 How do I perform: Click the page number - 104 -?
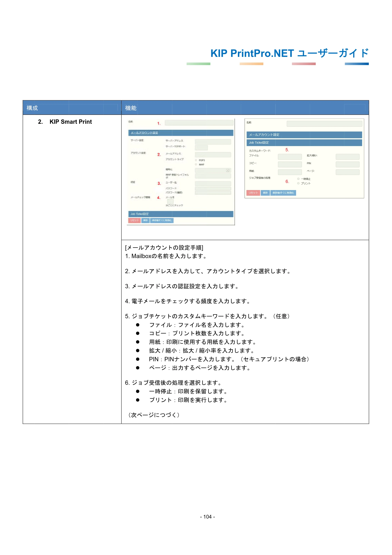(208, 517)
